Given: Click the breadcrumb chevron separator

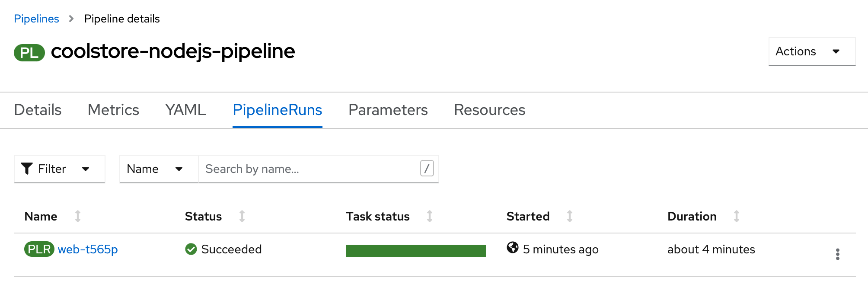Looking at the screenshot, I should tap(71, 19).
